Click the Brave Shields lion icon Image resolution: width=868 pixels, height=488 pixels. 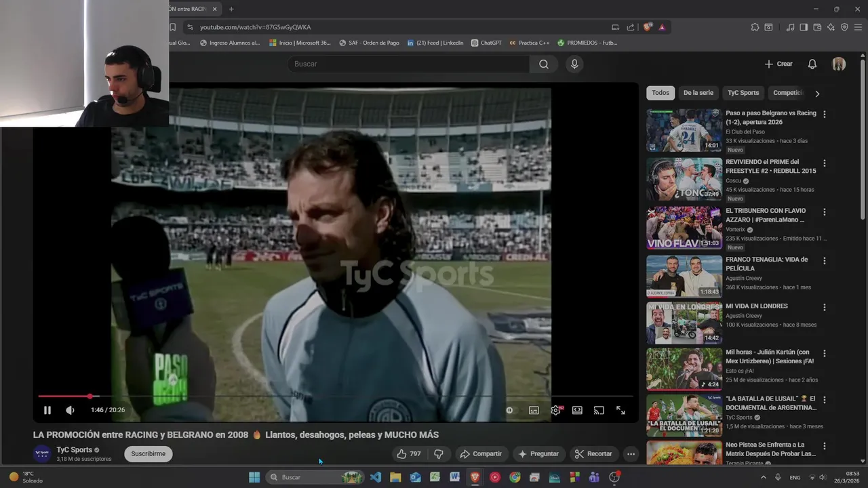pyautogui.click(x=648, y=27)
